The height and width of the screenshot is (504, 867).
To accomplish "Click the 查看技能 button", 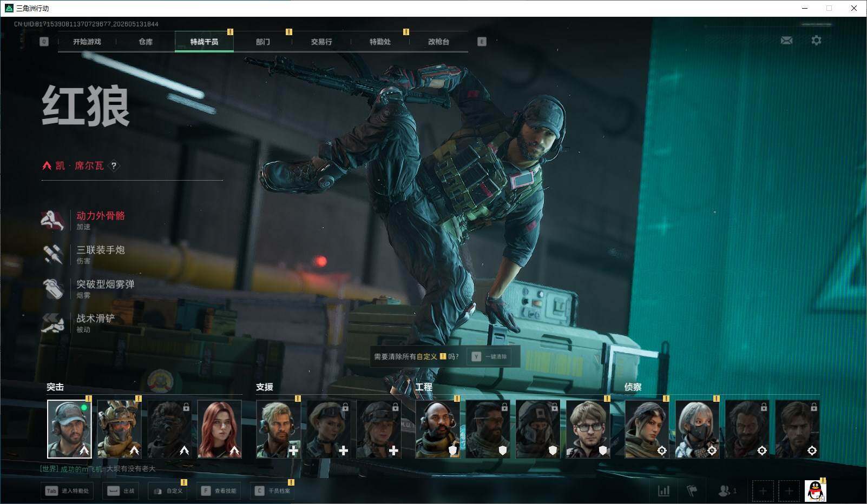I will pos(219,491).
